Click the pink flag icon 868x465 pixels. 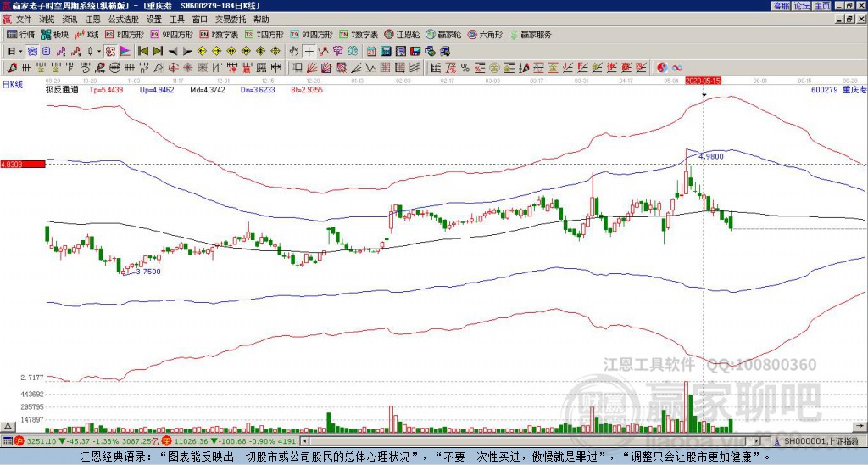point(125,52)
